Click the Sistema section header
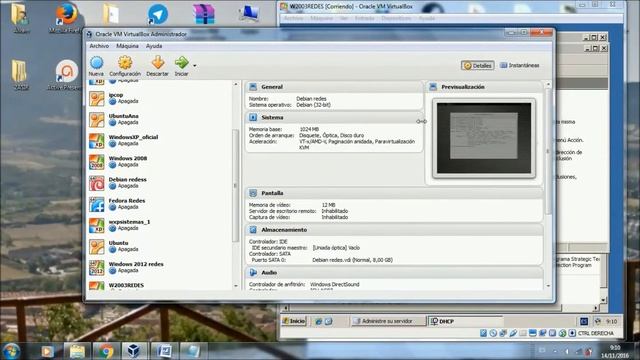This screenshot has width=640, height=360. click(334, 118)
